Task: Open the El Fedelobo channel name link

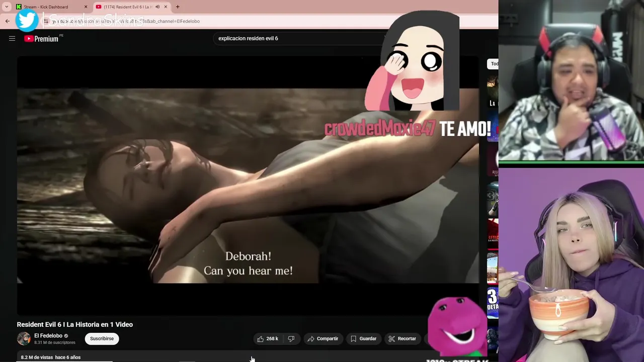Action: click(x=48, y=336)
